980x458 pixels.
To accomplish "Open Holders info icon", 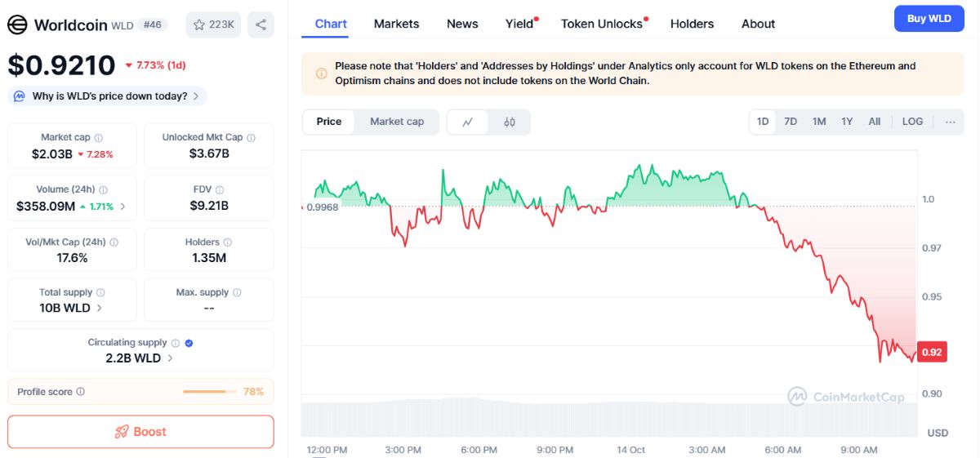I will click(x=227, y=242).
